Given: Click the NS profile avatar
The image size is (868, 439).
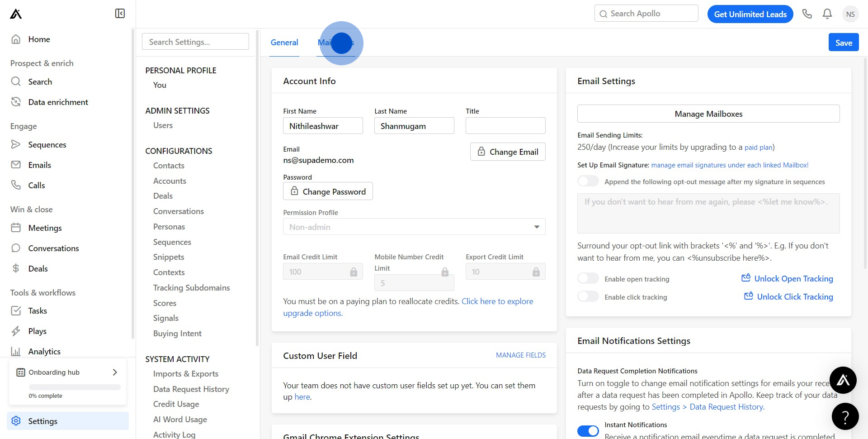Looking at the screenshot, I should (x=850, y=14).
